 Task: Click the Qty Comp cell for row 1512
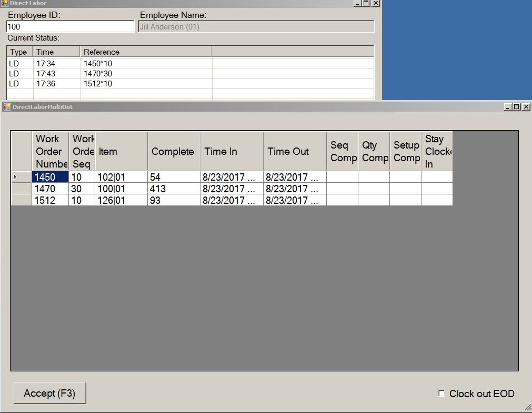pyautogui.click(x=374, y=200)
